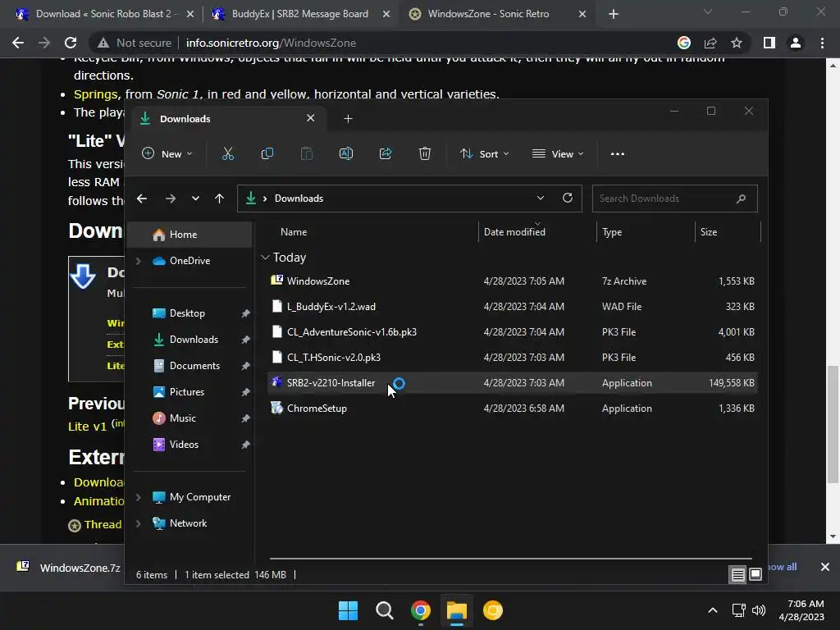Image resolution: width=840 pixels, height=630 pixels.
Task: Click the Not secure warning icon
Action: coord(103,43)
